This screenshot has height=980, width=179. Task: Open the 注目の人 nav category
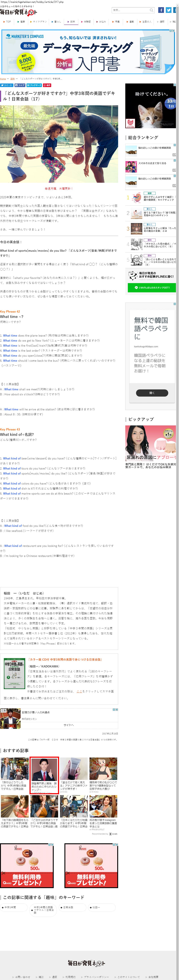146,22
